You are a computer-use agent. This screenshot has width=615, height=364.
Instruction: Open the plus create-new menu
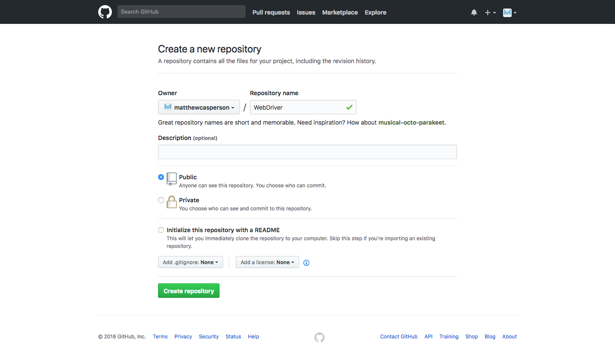490,12
